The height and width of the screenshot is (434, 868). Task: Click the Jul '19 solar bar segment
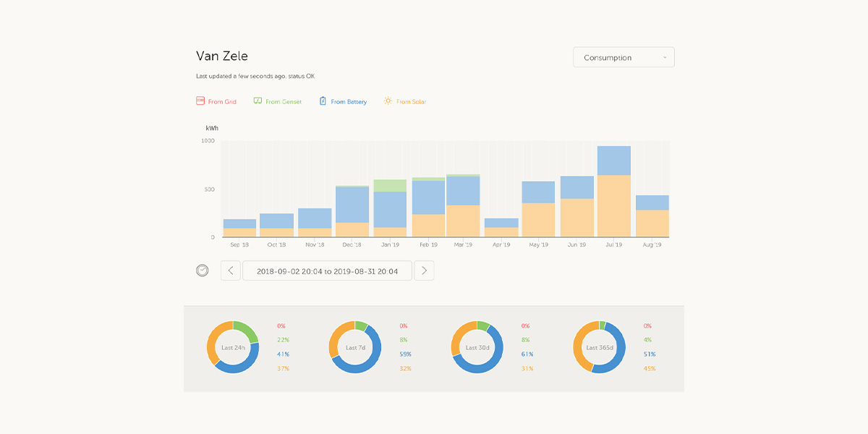click(x=614, y=206)
